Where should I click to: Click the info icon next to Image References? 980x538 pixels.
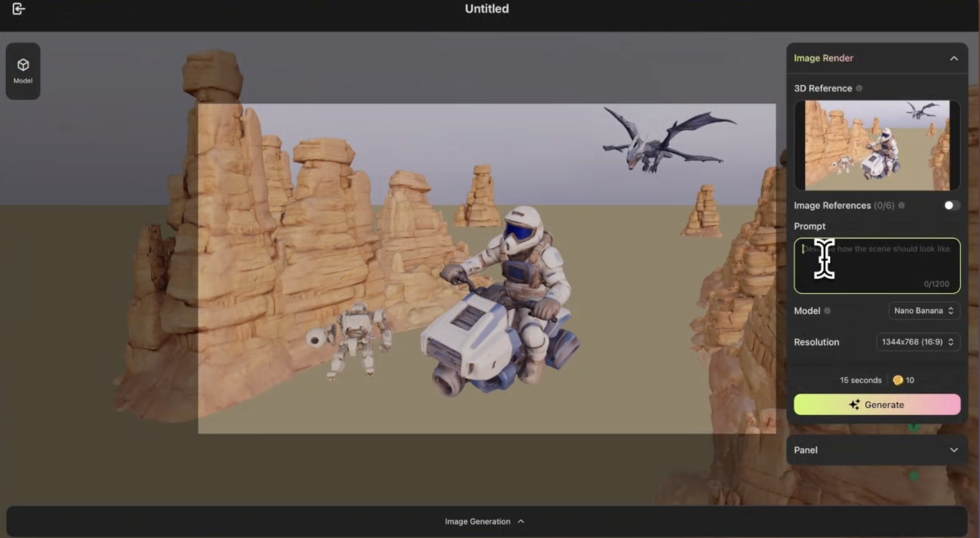(x=901, y=205)
